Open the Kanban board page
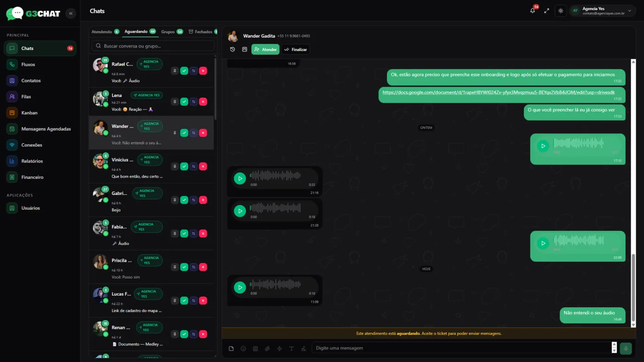Image resolution: width=644 pixels, height=362 pixels. point(40,113)
